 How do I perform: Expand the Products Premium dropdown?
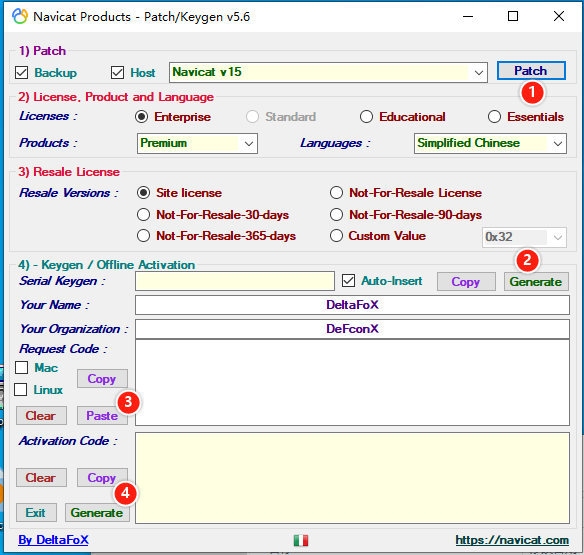[x=249, y=143]
